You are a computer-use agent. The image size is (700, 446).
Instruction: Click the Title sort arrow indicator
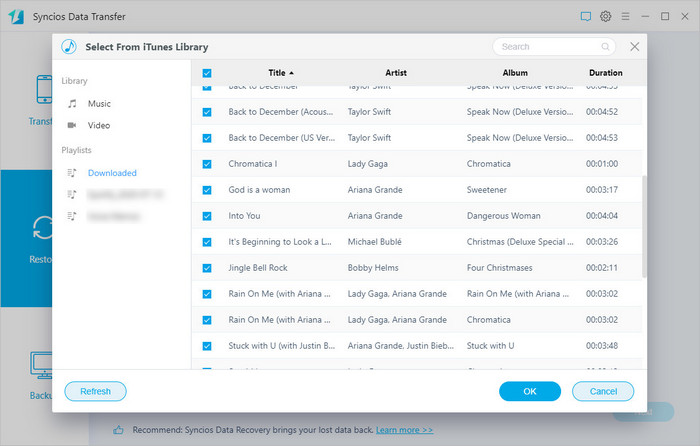coord(292,73)
